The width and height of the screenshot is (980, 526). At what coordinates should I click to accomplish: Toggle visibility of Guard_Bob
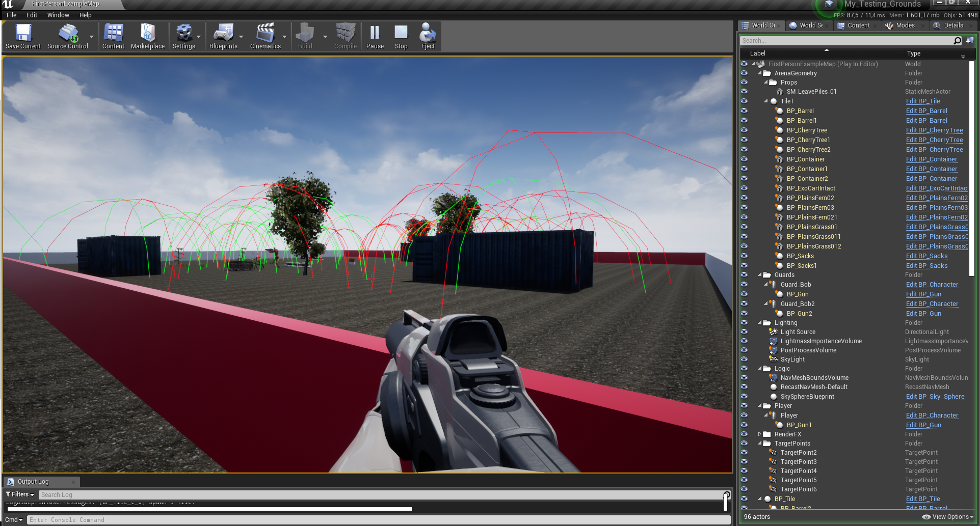(745, 285)
